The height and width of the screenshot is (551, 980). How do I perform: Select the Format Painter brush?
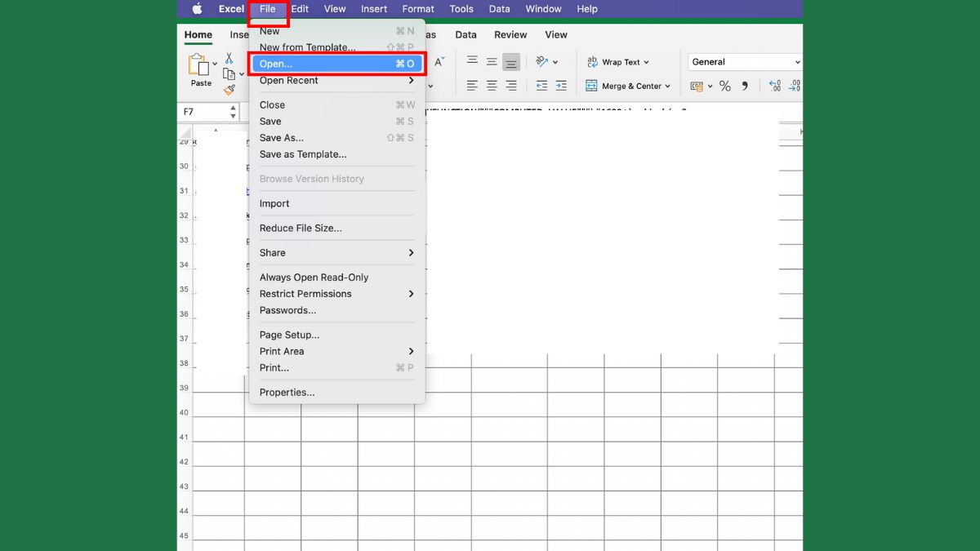coord(229,90)
